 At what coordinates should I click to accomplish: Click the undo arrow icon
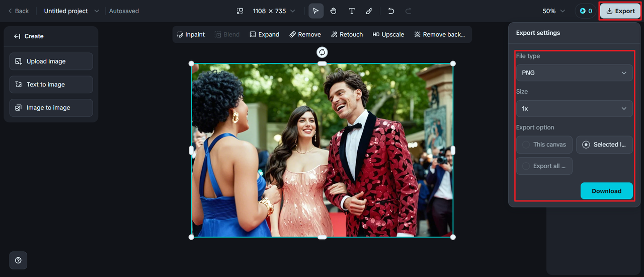pos(391,11)
